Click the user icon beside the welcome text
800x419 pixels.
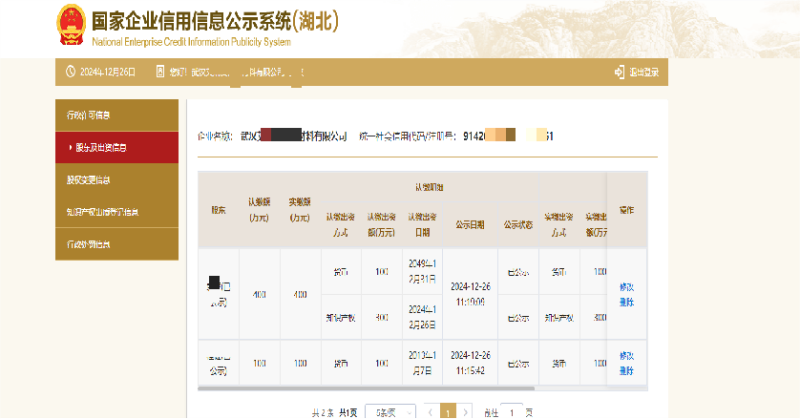[x=162, y=72]
